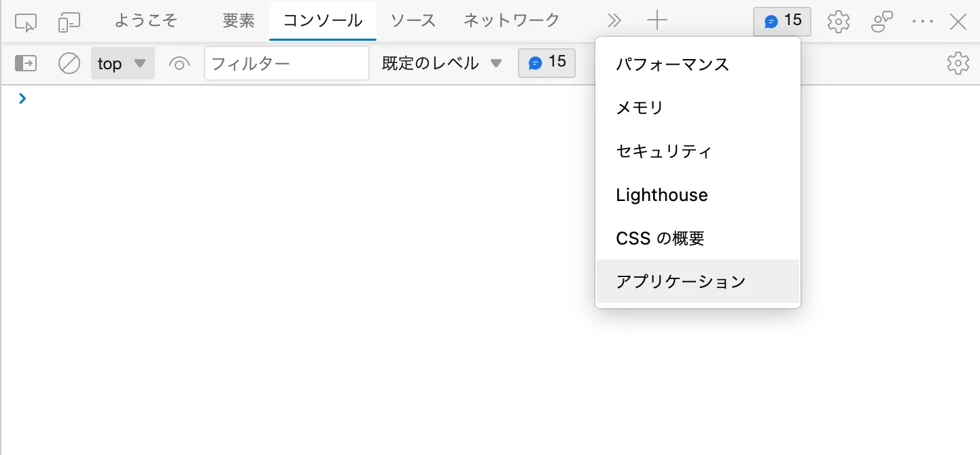Open issues badge showing 15 in top bar
Screen dimensions: 980x455
coord(782,21)
